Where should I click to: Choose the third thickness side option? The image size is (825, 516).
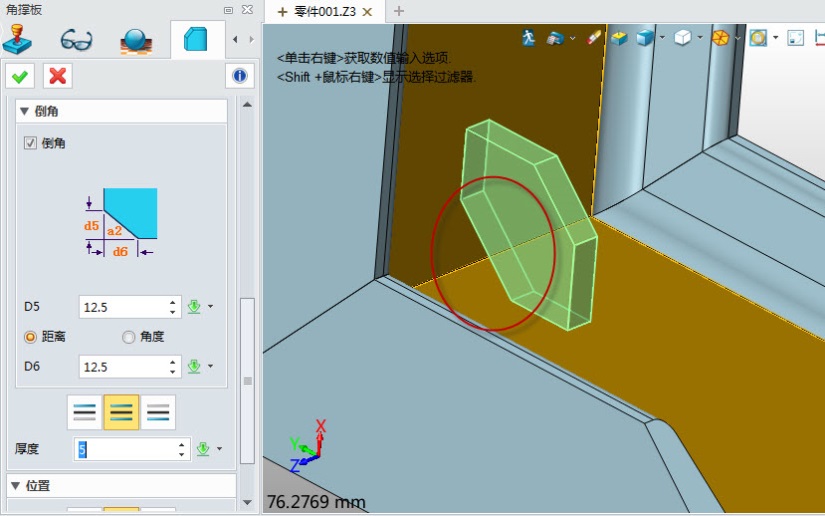158,412
